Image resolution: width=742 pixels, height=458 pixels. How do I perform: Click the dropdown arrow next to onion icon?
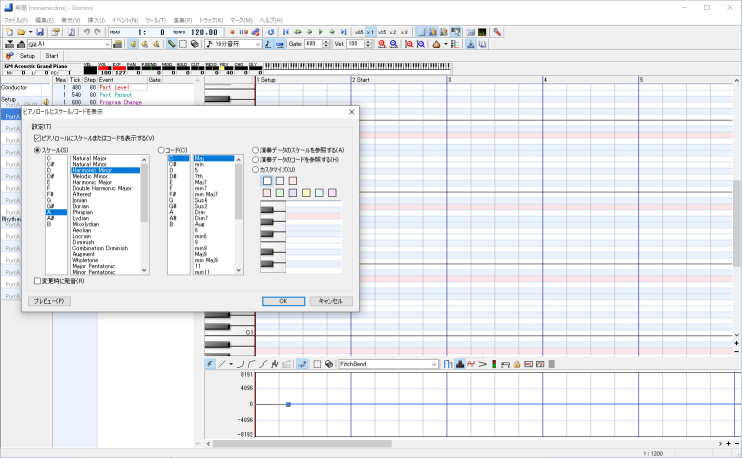pyautogui.click(x=445, y=44)
